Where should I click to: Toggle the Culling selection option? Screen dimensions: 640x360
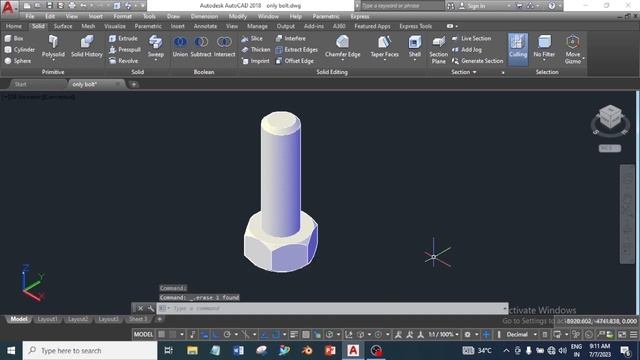coord(518,49)
